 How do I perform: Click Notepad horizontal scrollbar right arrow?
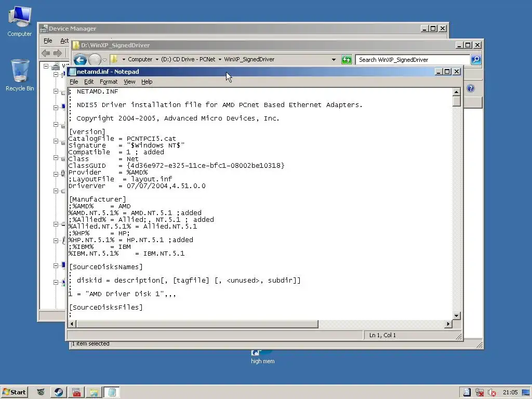point(448,324)
